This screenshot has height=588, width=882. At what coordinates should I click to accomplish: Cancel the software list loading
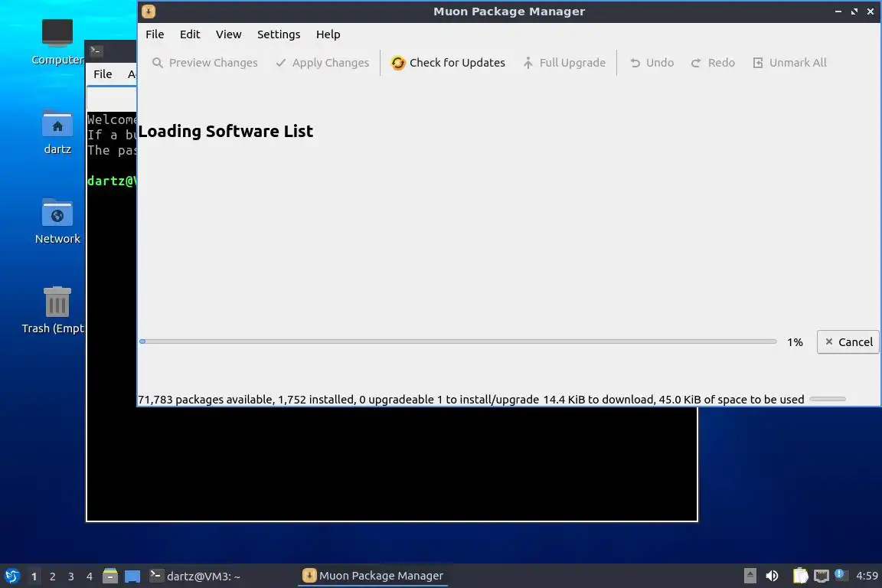[848, 342]
